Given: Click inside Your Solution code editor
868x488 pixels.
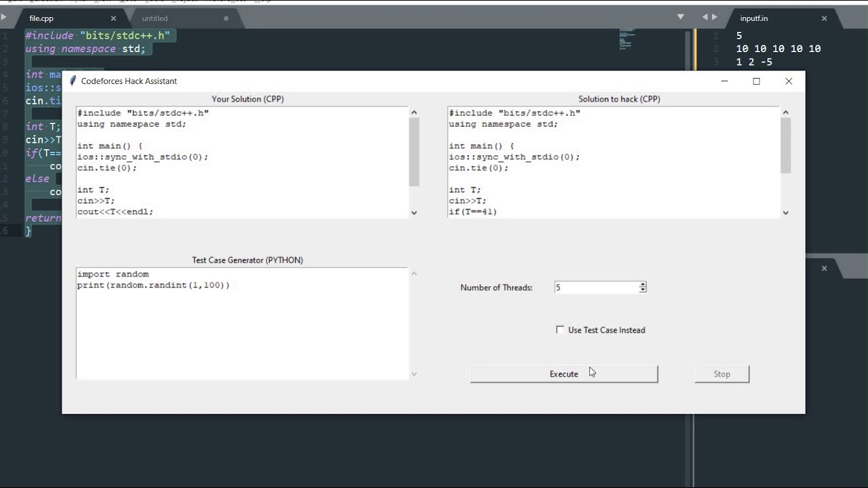Looking at the screenshot, I should coord(242,162).
